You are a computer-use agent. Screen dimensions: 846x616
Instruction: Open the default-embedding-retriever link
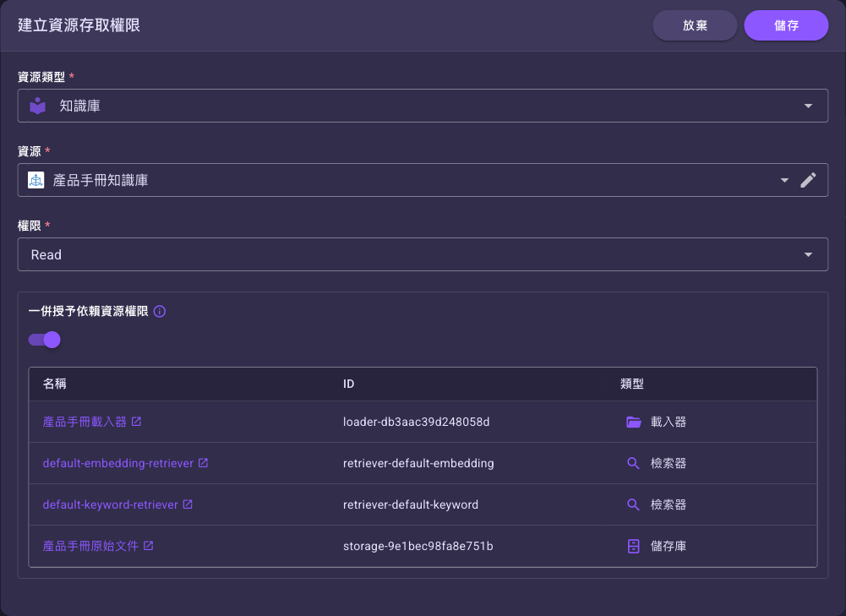coord(118,463)
